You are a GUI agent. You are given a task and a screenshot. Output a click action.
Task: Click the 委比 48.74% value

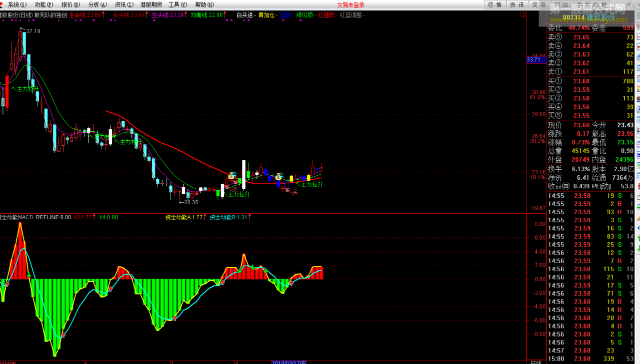(579, 28)
